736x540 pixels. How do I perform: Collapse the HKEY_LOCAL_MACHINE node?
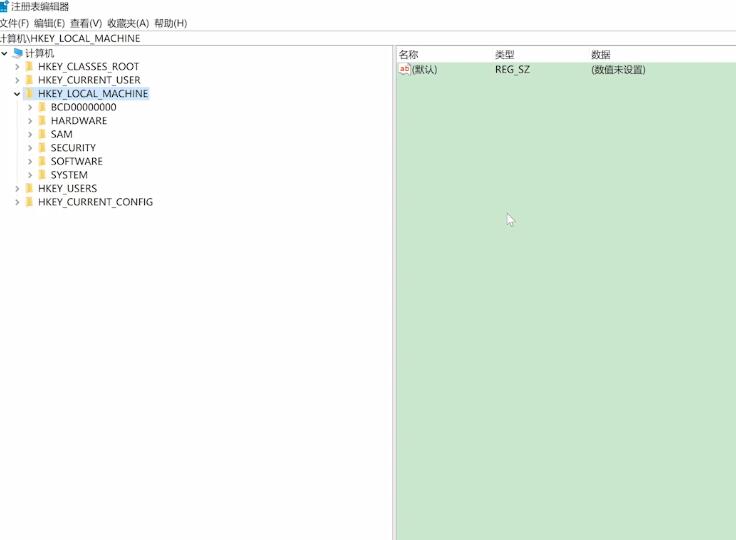[x=17, y=94]
